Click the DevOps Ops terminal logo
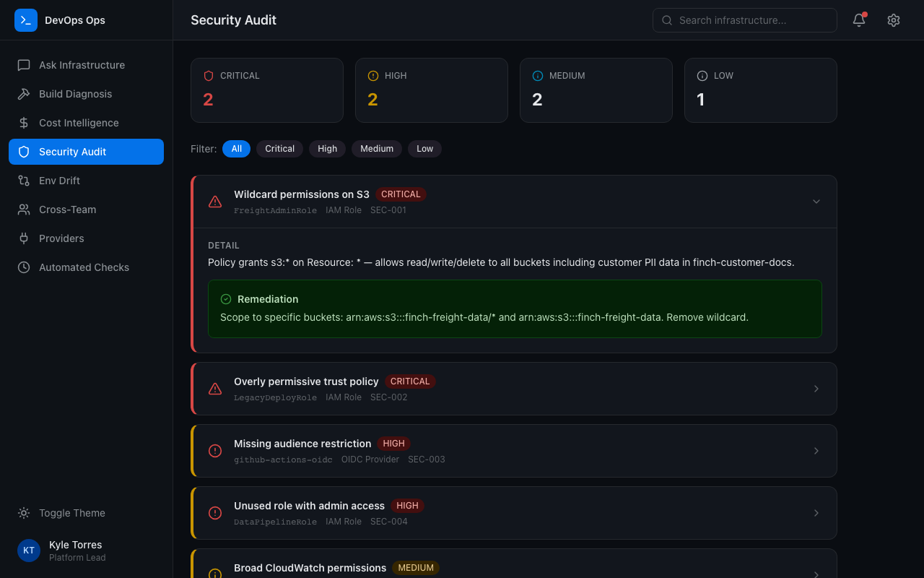924x578 pixels. tap(26, 20)
